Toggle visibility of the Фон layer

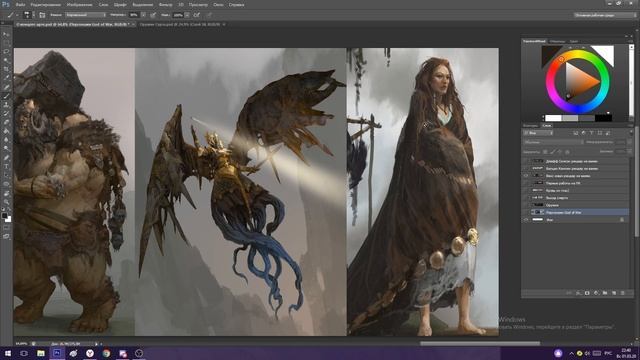[526, 220]
